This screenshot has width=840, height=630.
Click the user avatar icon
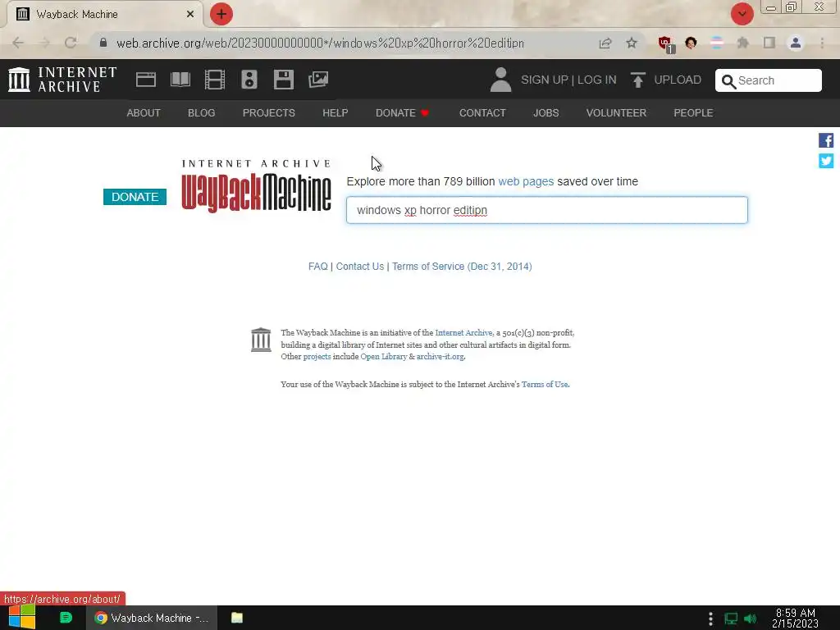[x=501, y=80]
